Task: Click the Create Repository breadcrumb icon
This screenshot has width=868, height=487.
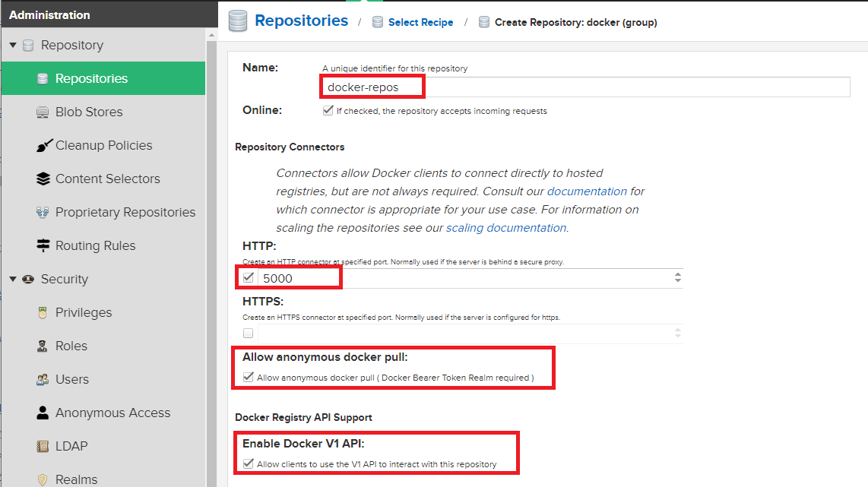Action: click(x=484, y=22)
